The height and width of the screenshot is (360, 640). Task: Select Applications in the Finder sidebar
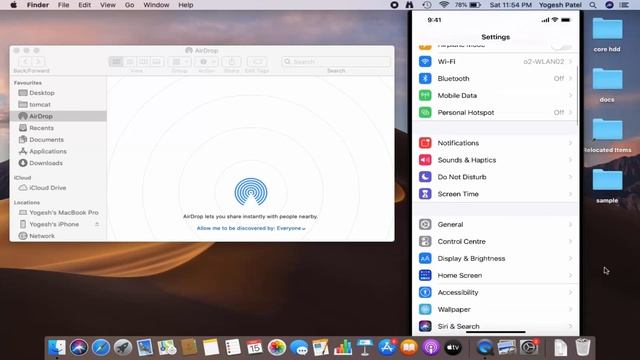coord(58,151)
